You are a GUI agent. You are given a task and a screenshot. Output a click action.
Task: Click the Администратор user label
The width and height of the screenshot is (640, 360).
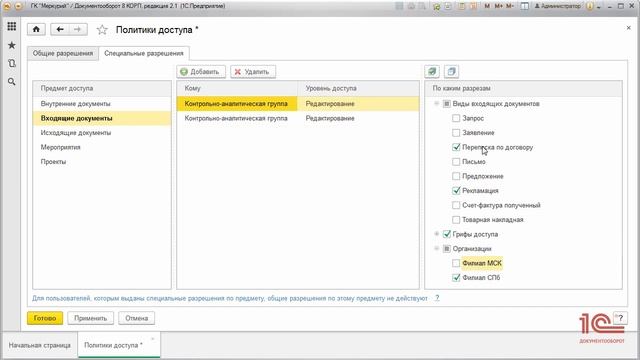pyautogui.click(x=558, y=6)
